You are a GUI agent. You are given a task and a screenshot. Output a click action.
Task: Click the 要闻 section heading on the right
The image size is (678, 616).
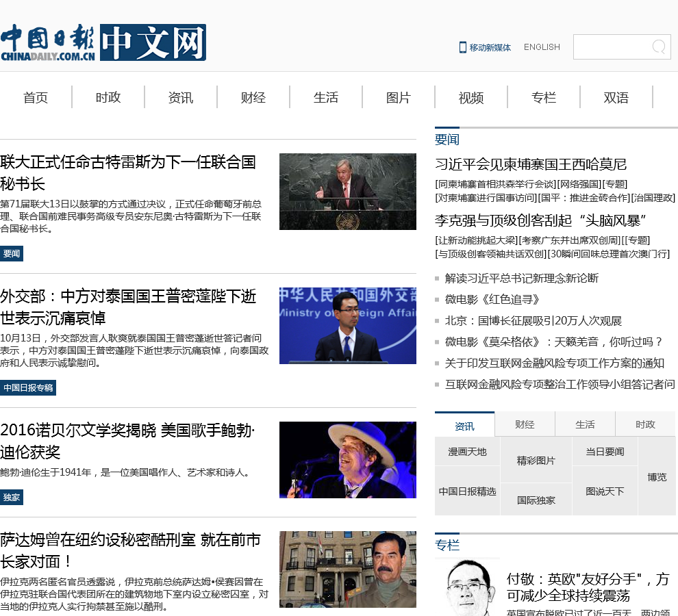pos(447,139)
